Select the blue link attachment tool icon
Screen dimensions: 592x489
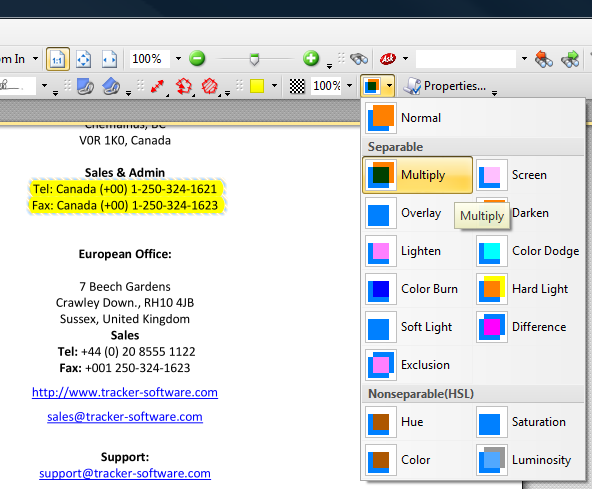(85, 86)
